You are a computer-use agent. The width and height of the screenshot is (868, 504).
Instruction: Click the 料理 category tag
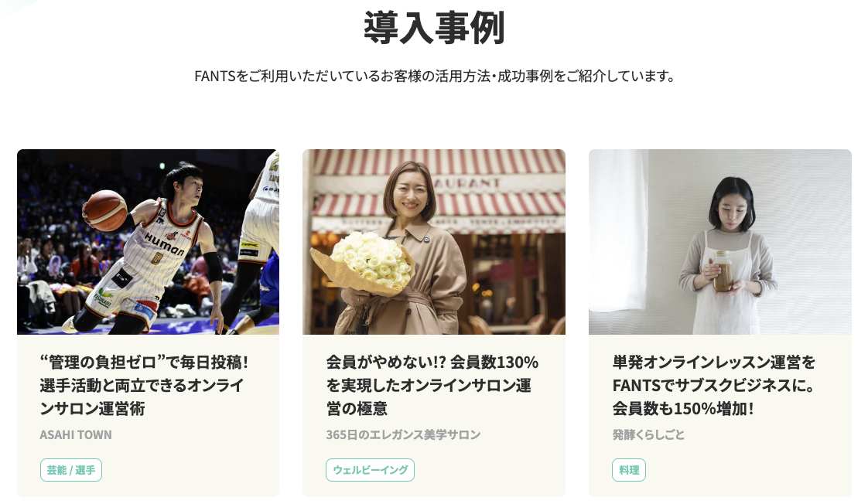629,470
